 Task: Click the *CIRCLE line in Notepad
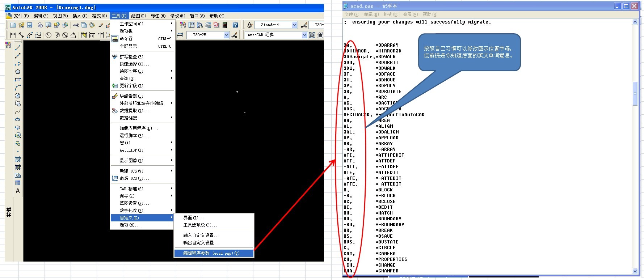[x=386, y=248]
